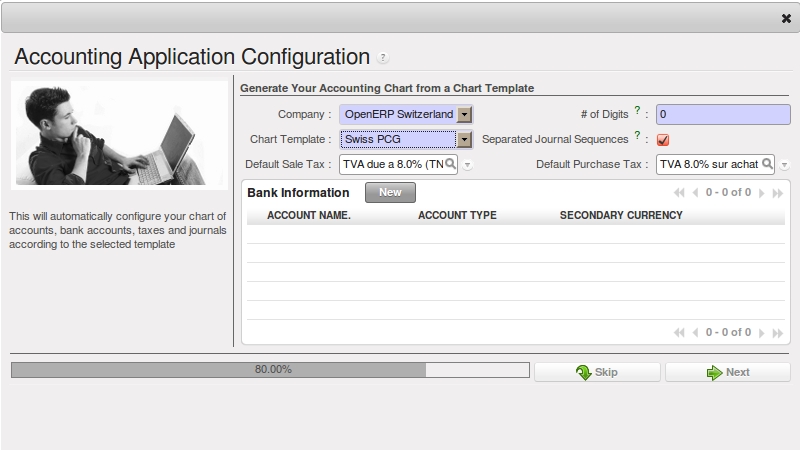Show help for Separated Journal Sequences
Viewport: 800px width, 450px height.
(x=636, y=135)
